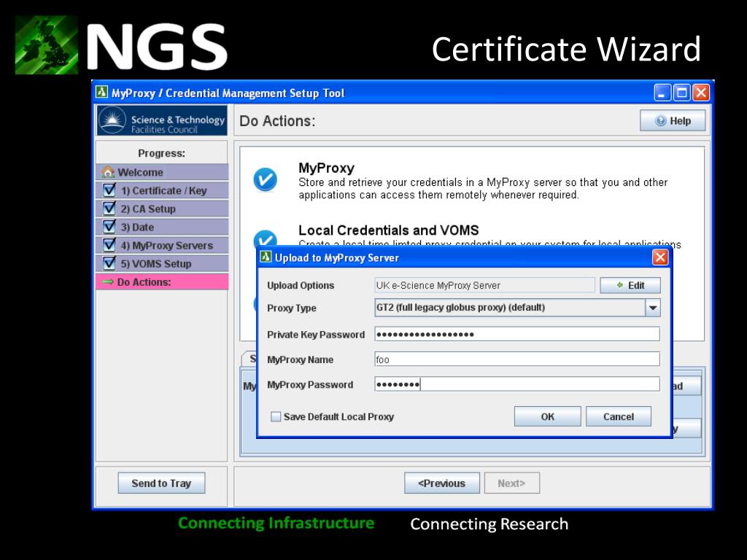
Task: Select the 'CA Setup' progress step label
Action: [148, 209]
